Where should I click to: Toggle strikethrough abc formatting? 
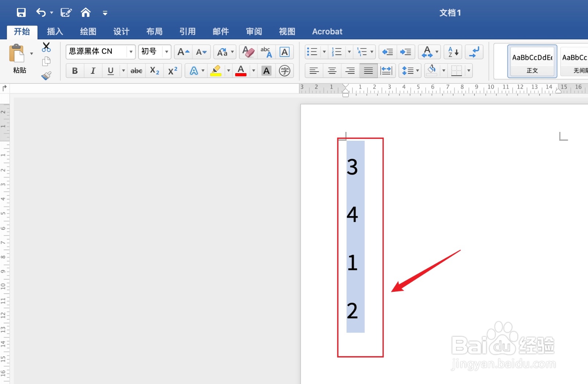[136, 71]
